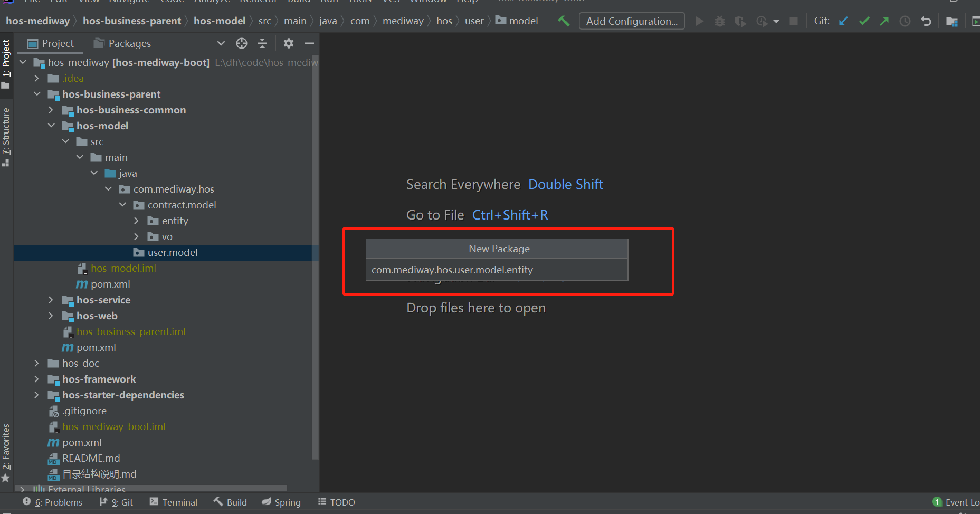980x514 pixels.
Task: Click Git Commit green checkmark
Action: point(864,21)
